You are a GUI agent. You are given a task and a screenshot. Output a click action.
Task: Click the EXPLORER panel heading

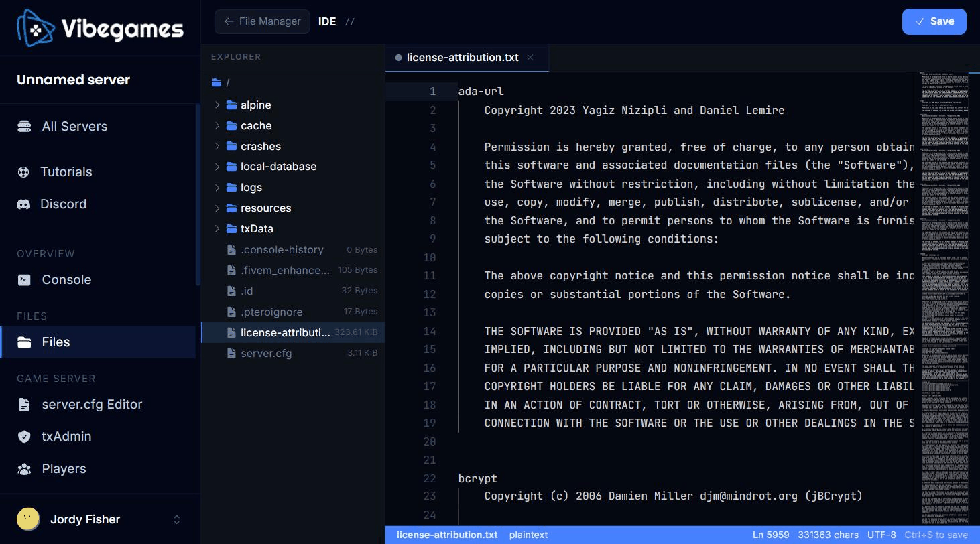236,57
